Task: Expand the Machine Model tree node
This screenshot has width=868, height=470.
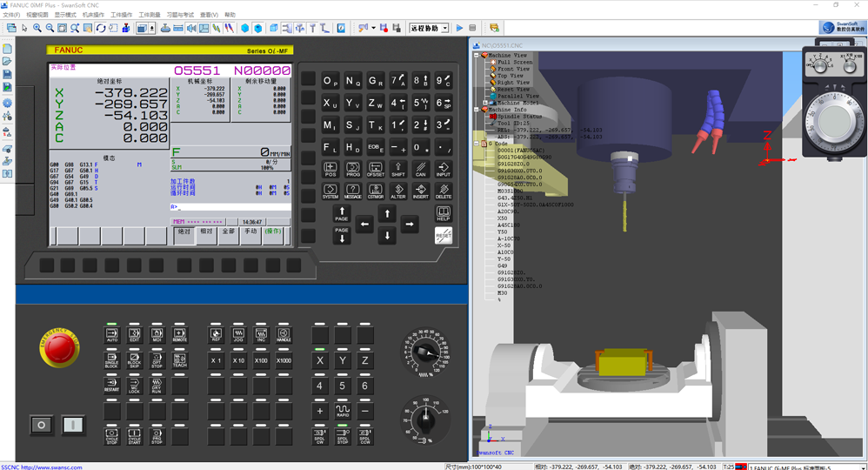Action: pos(484,103)
